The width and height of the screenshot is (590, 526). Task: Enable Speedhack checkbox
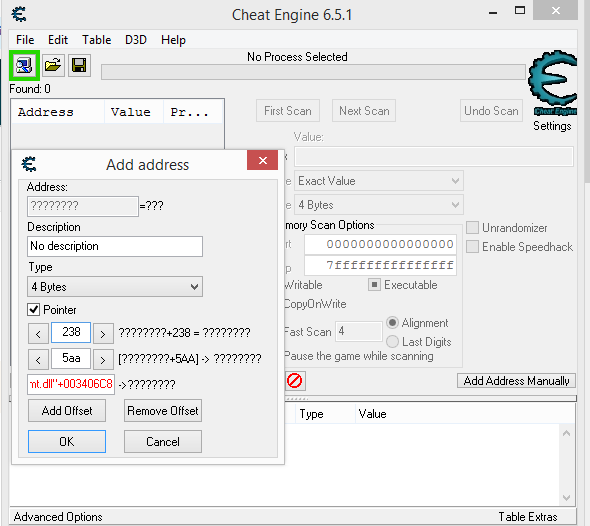[x=472, y=247]
